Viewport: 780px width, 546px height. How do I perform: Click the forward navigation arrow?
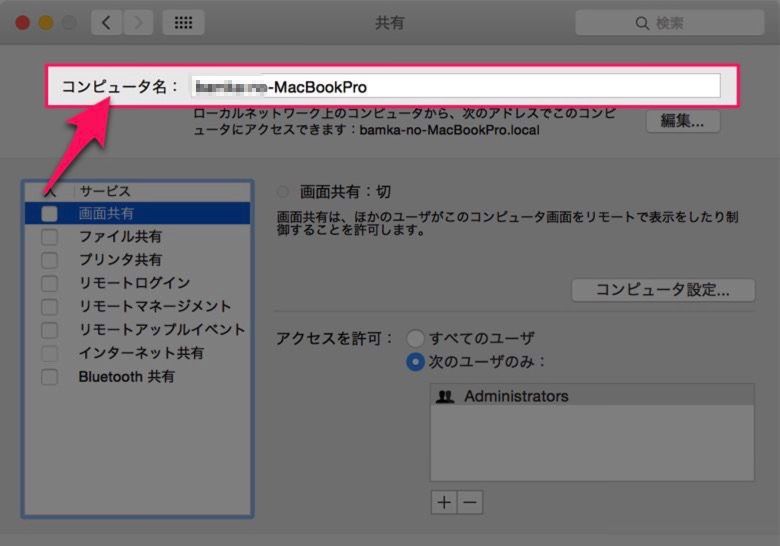[138, 23]
